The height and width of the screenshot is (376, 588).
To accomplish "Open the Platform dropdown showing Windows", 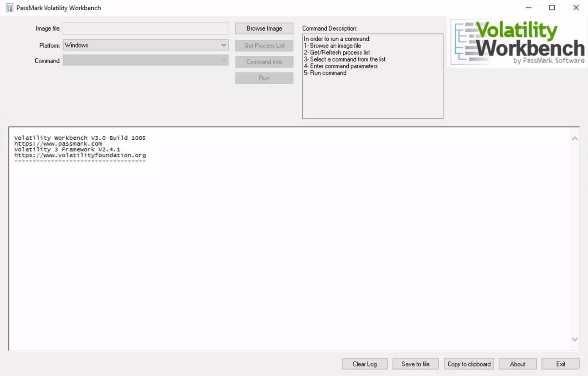I will [146, 45].
